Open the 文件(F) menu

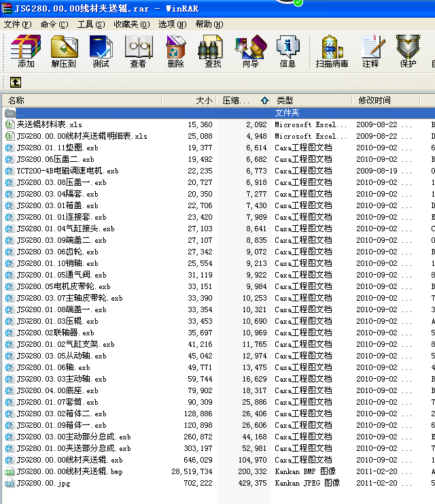18,24
